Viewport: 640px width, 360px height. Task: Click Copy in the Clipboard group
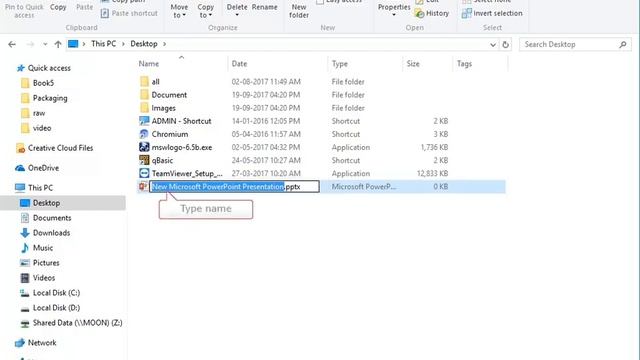pyautogui.click(x=58, y=7)
